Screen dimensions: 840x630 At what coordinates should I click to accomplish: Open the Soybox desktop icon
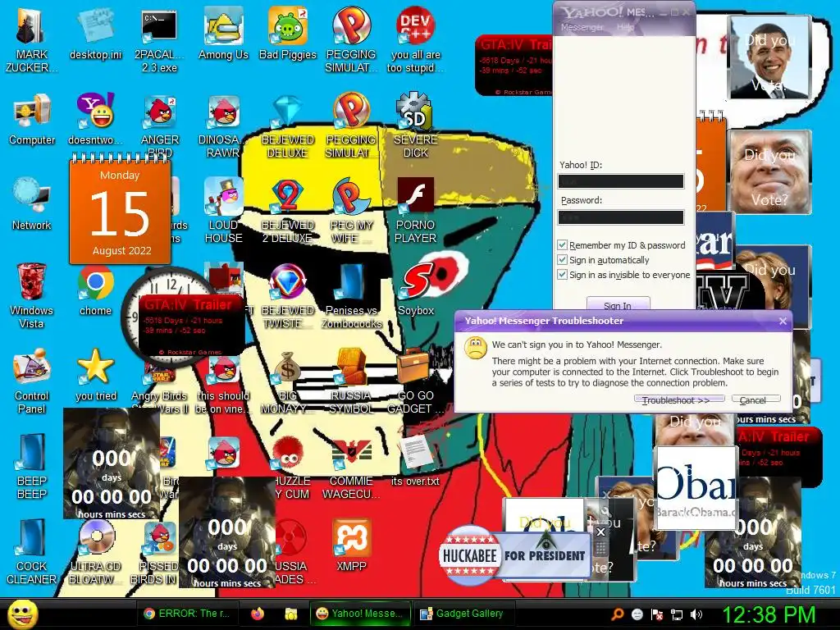(416, 288)
